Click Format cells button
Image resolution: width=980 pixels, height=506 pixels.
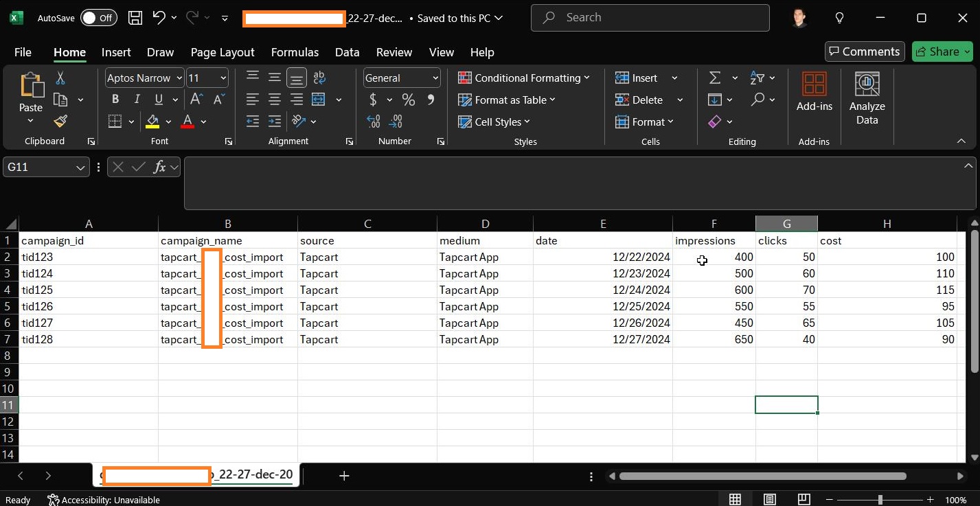644,122
